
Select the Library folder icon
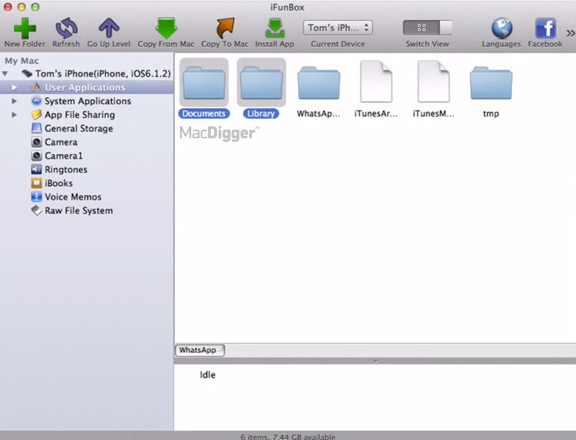pos(261,83)
